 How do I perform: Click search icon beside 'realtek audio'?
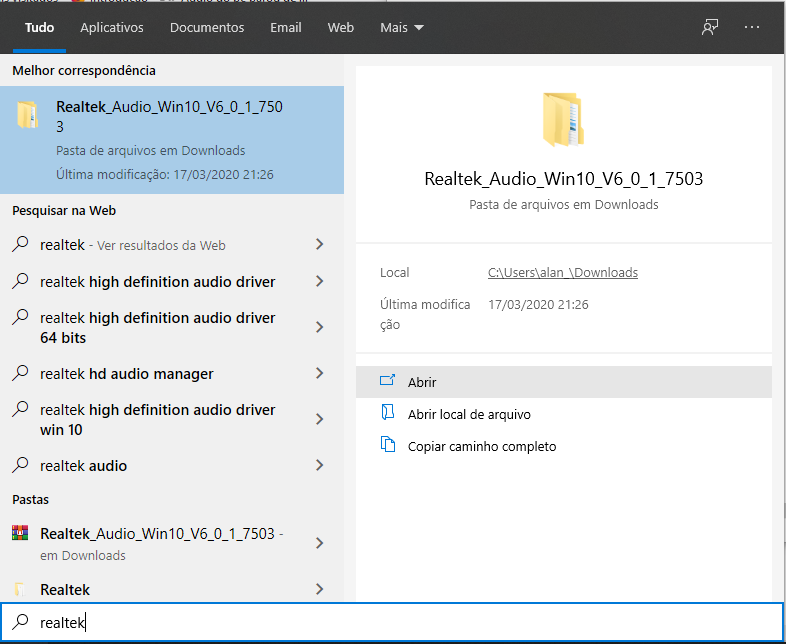point(20,466)
